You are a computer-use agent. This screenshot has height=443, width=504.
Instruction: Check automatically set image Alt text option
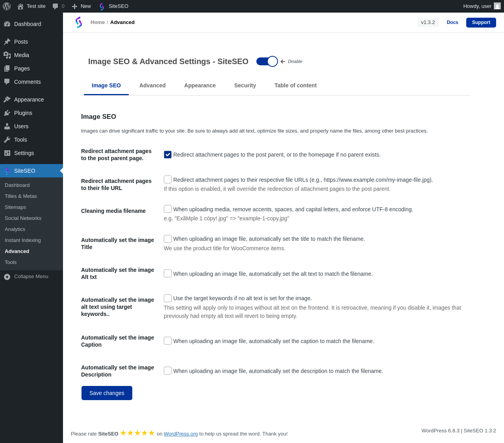click(168, 273)
